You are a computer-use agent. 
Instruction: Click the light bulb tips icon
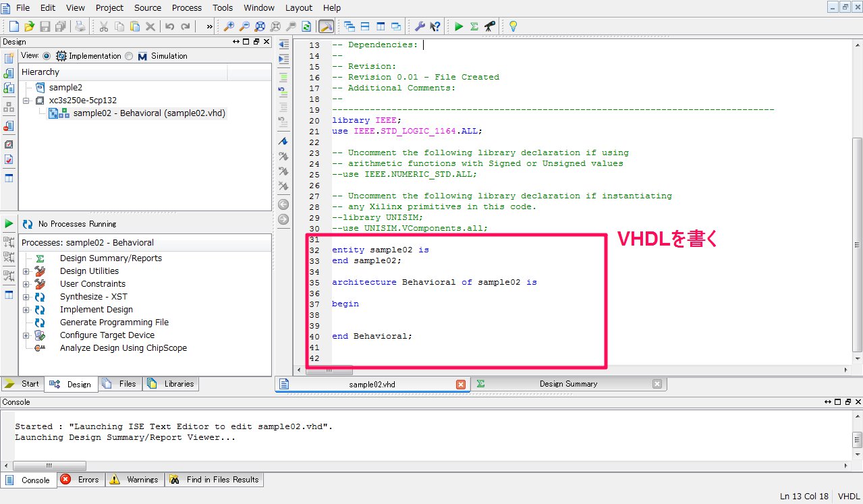tap(513, 26)
